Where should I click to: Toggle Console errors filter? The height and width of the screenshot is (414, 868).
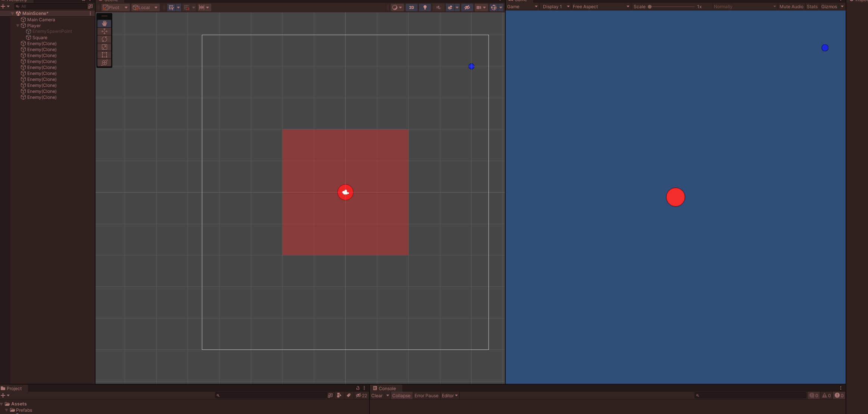click(839, 395)
